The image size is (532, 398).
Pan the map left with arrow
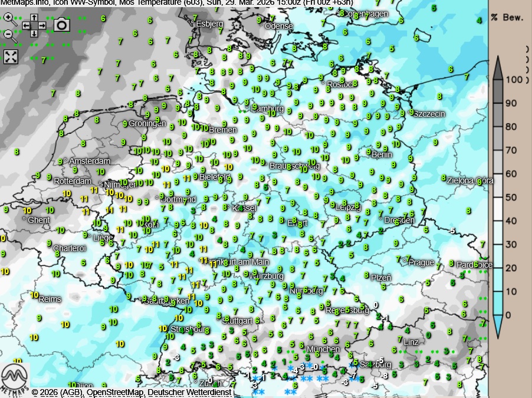click(26, 25)
